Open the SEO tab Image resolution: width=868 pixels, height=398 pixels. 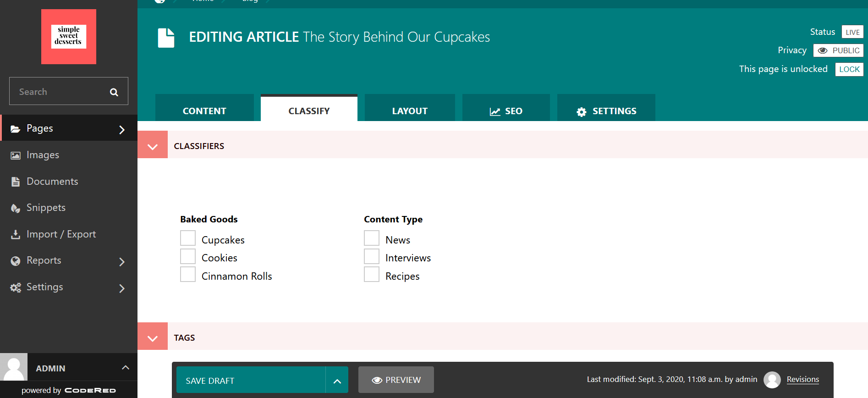(x=506, y=111)
